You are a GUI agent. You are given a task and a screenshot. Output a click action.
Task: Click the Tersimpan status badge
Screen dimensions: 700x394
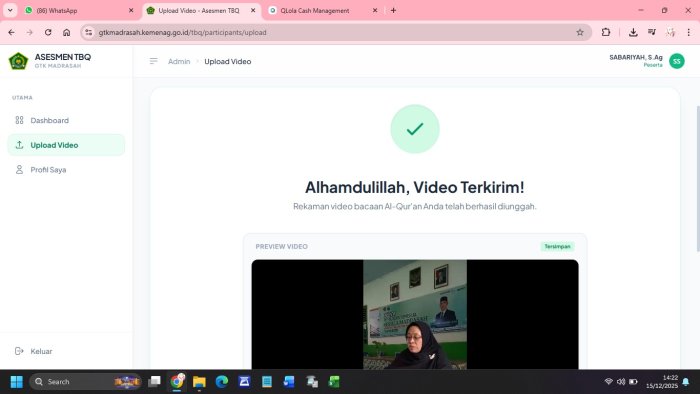[x=557, y=246]
